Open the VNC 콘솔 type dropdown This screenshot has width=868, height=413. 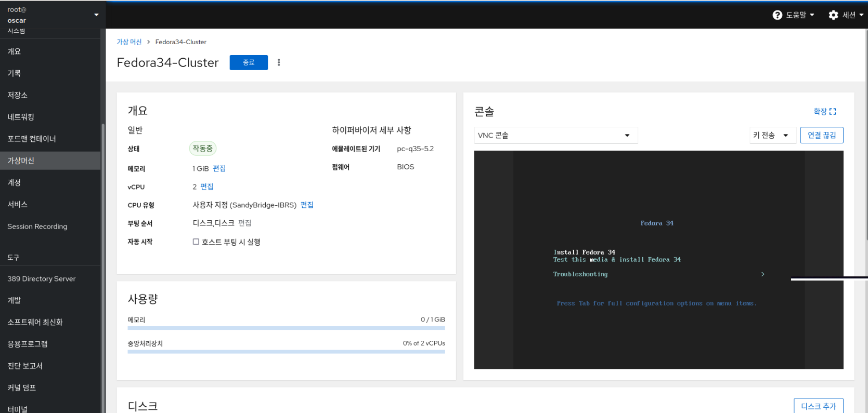(x=556, y=135)
